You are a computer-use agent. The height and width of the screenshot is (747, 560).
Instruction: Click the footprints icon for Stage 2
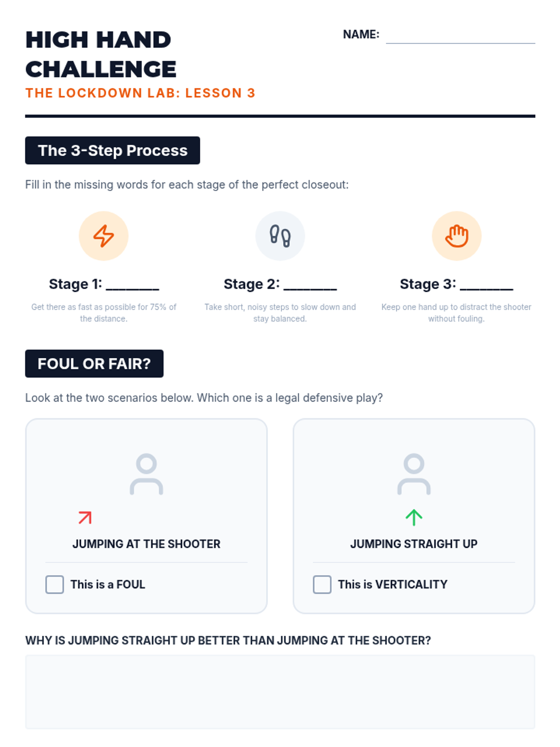(x=280, y=236)
